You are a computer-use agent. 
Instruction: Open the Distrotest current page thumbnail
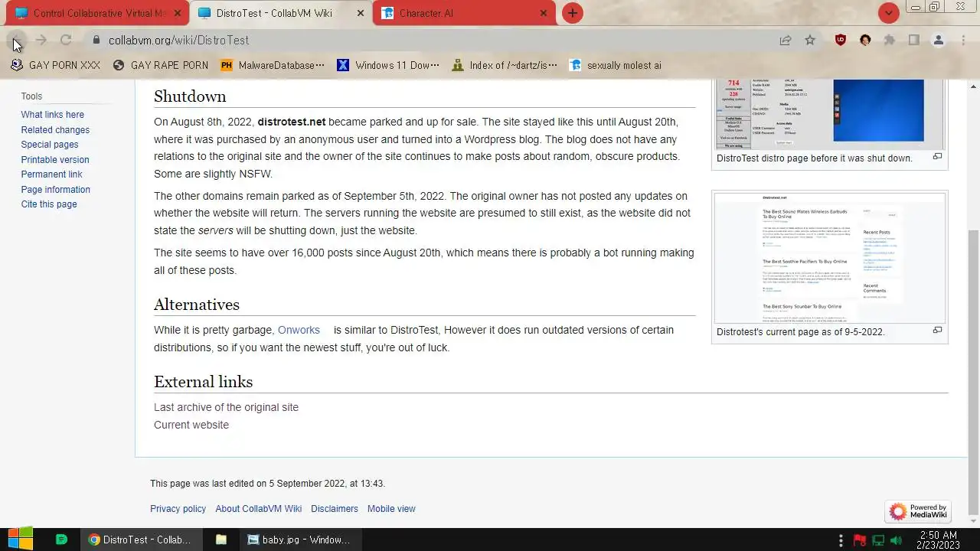[x=830, y=258]
